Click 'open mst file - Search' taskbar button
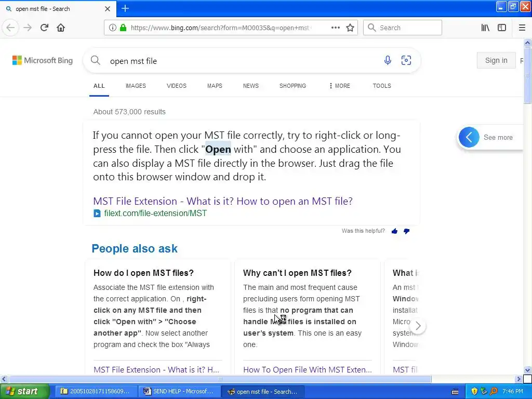 point(263,392)
